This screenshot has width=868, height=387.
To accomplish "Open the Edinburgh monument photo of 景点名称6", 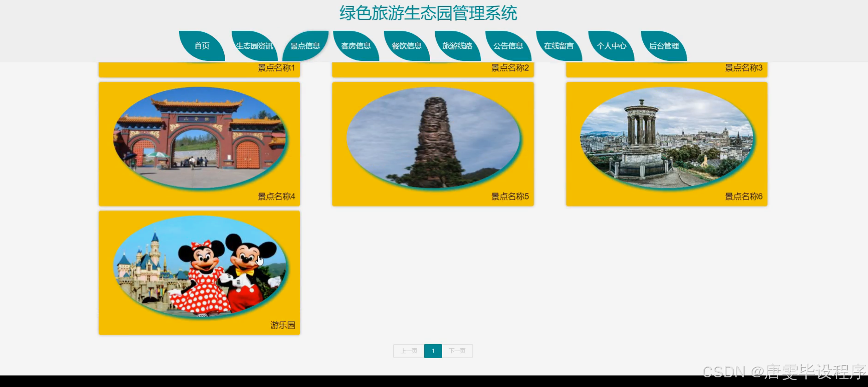I will (x=666, y=137).
